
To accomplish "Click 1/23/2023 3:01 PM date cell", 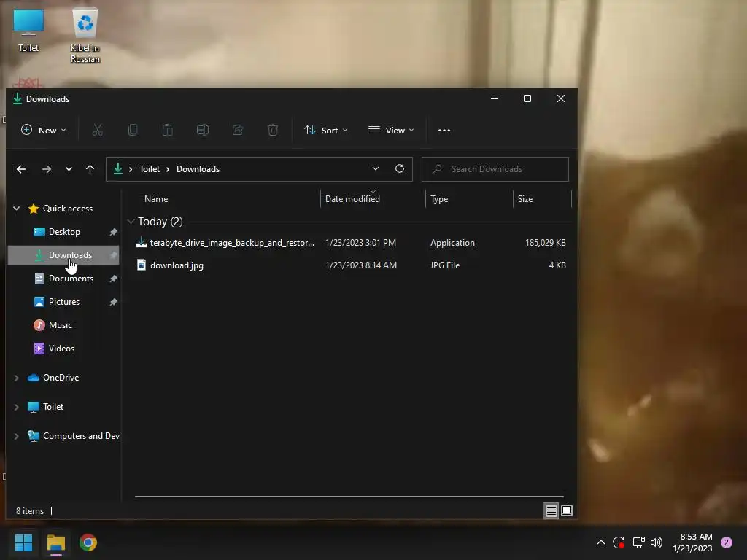I will (x=360, y=243).
